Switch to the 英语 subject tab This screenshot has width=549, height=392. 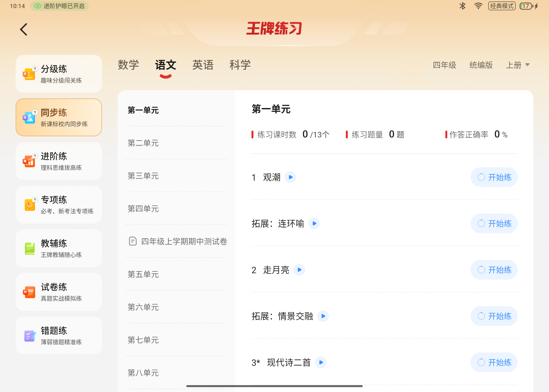(203, 65)
